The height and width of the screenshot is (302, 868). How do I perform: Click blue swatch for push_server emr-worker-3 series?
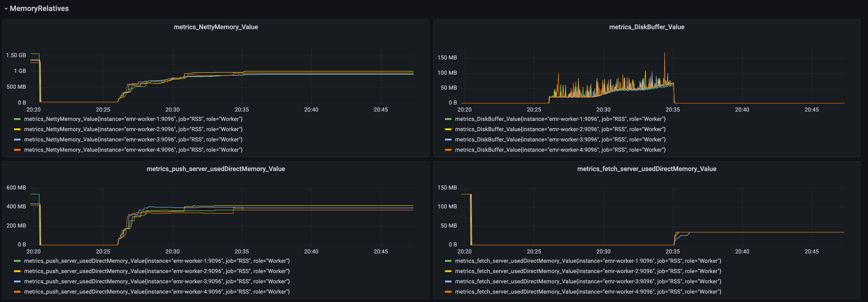click(x=17, y=281)
